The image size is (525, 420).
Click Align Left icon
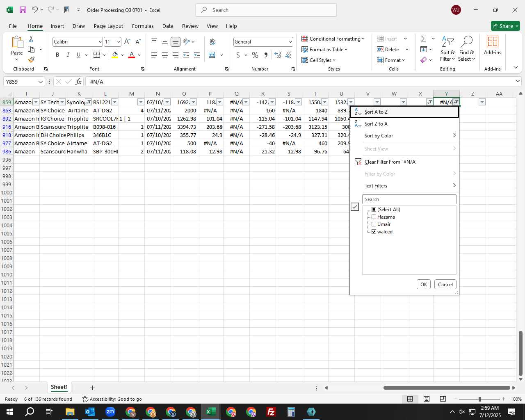(x=154, y=55)
